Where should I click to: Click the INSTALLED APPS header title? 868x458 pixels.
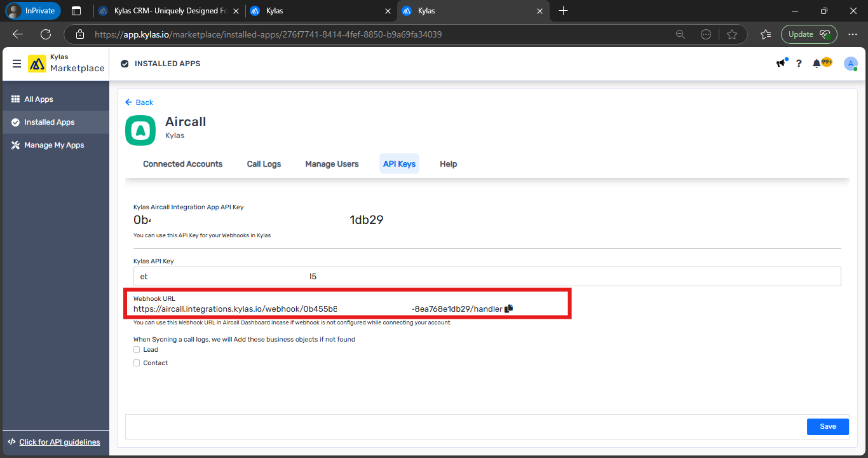[168, 64]
